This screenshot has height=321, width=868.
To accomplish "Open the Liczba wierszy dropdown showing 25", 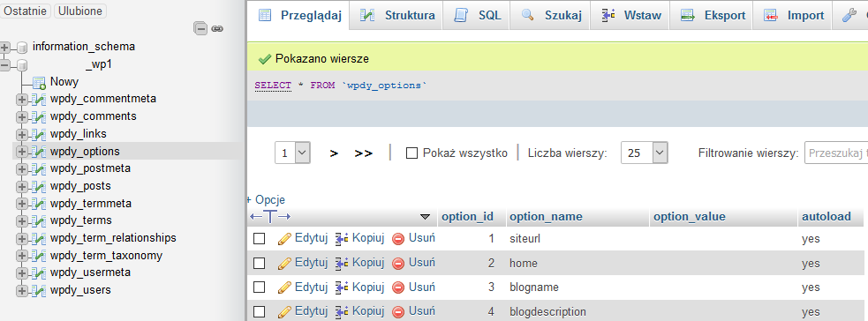I will tap(645, 153).
